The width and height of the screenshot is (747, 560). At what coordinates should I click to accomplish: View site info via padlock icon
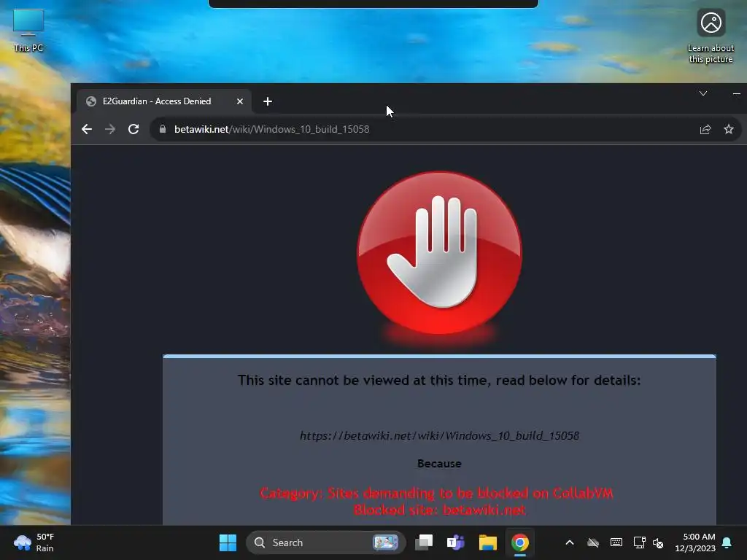(163, 129)
